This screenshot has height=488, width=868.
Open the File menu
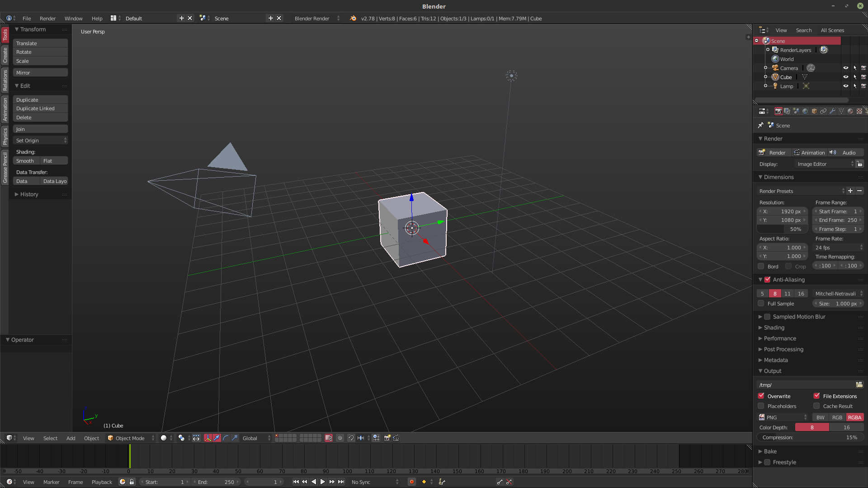[27, 19]
